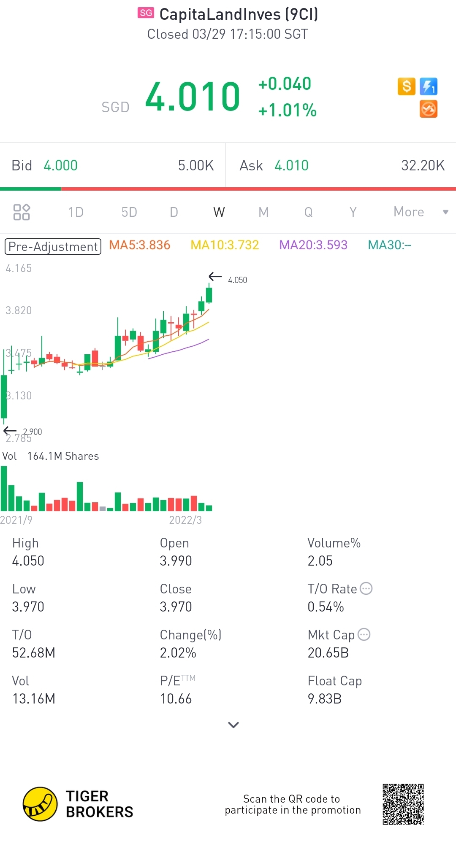The height and width of the screenshot is (868, 456).
Task: Tap the orange chart-ban icon
Action: [428, 109]
